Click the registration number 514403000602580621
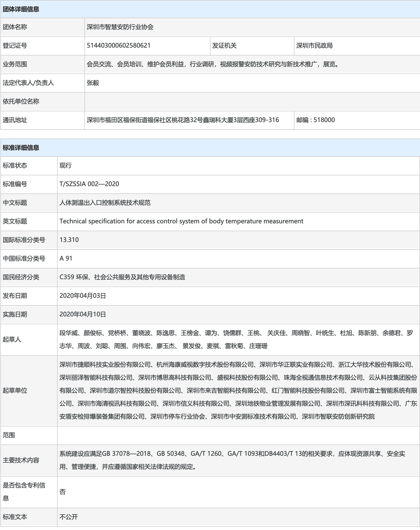Screen dimensions: 420x530 tap(118, 45)
